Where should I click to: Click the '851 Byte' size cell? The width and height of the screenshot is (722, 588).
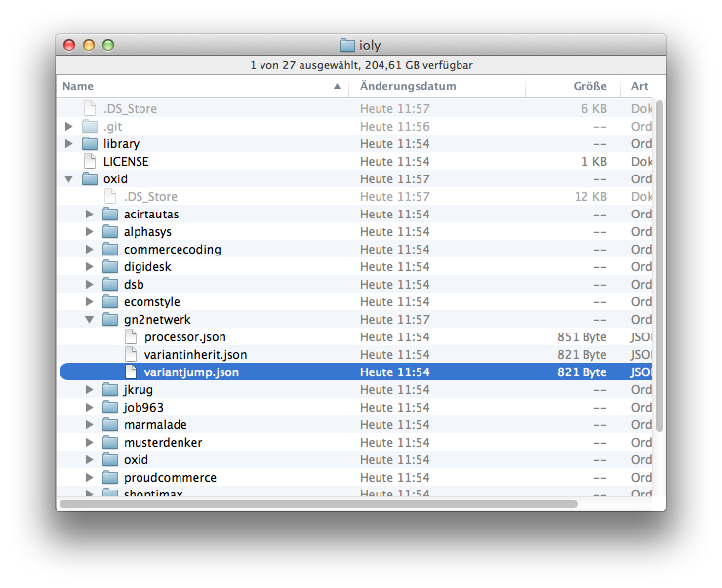[582, 336]
